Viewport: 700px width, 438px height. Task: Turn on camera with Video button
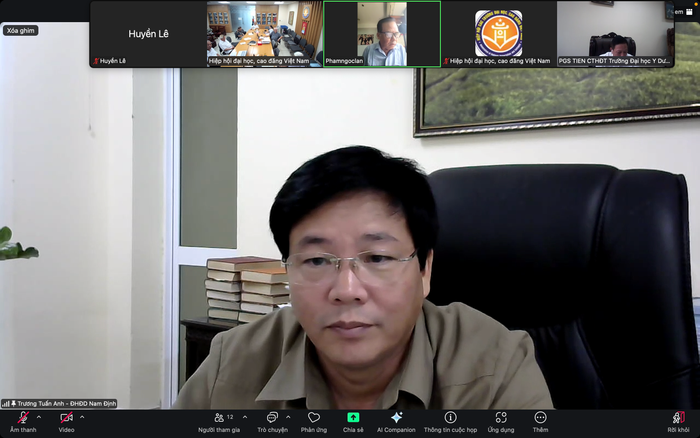[66, 422]
